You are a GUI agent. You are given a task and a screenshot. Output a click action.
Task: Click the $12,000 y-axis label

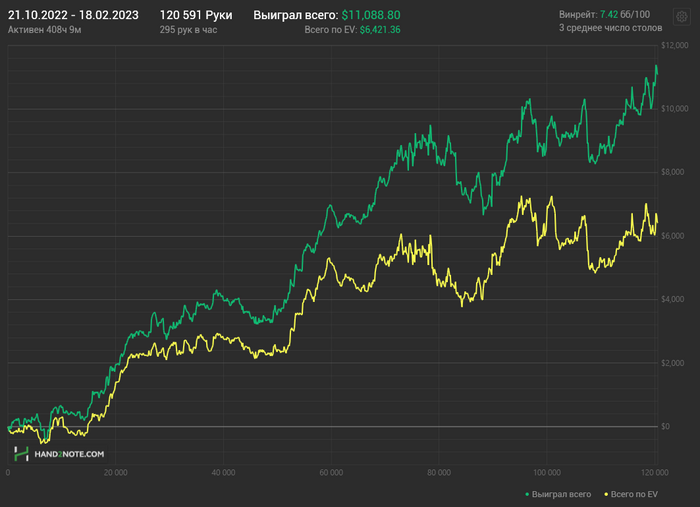[675, 45]
